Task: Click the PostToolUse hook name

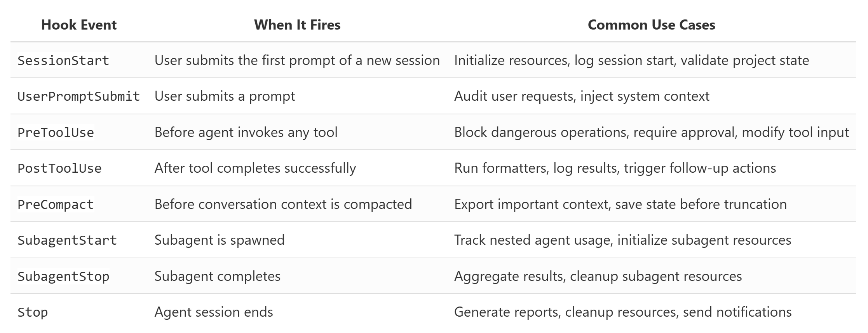Action: pos(59,168)
